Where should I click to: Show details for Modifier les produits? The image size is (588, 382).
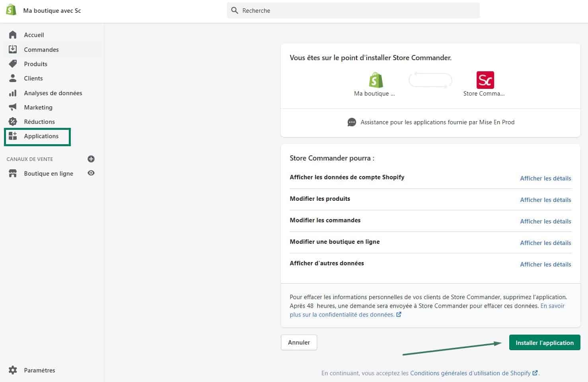pos(545,200)
